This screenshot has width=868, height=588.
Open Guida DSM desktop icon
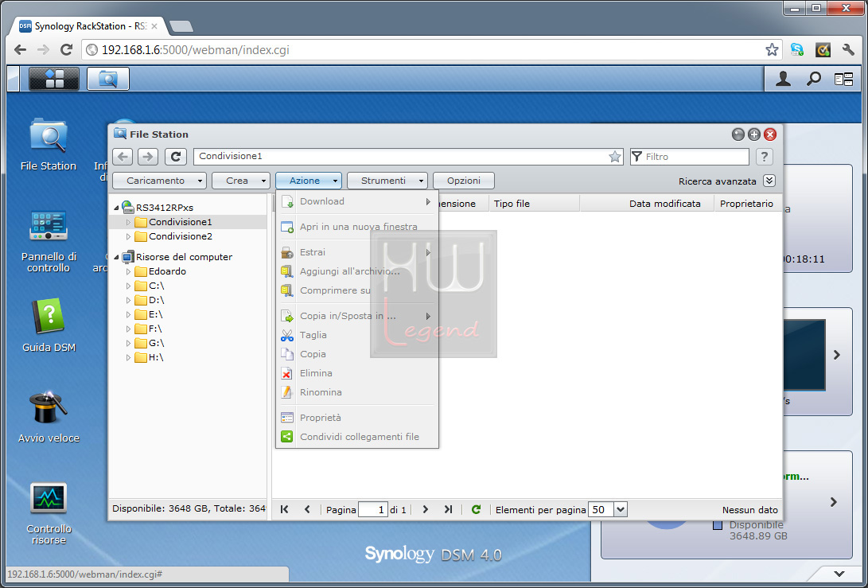(x=49, y=325)
